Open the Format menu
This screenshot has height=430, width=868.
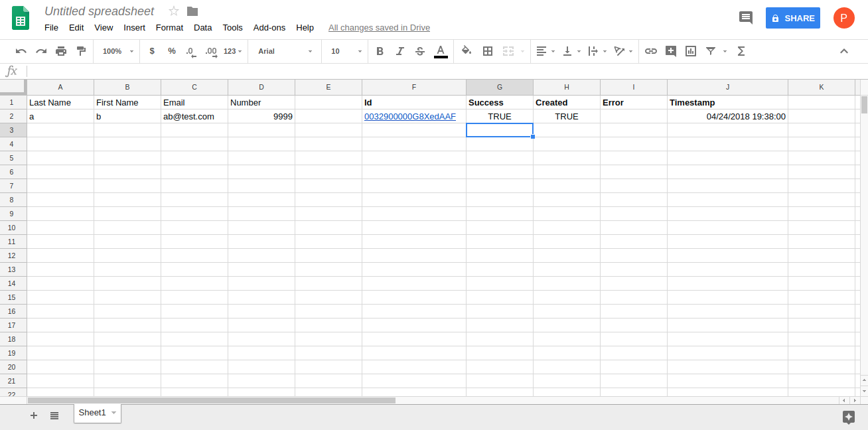169,28
